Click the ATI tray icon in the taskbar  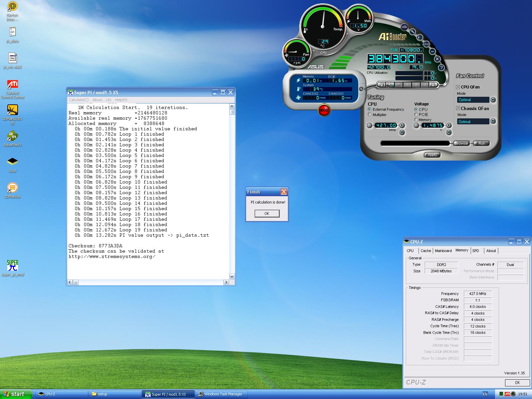click(x=507, y=394)
